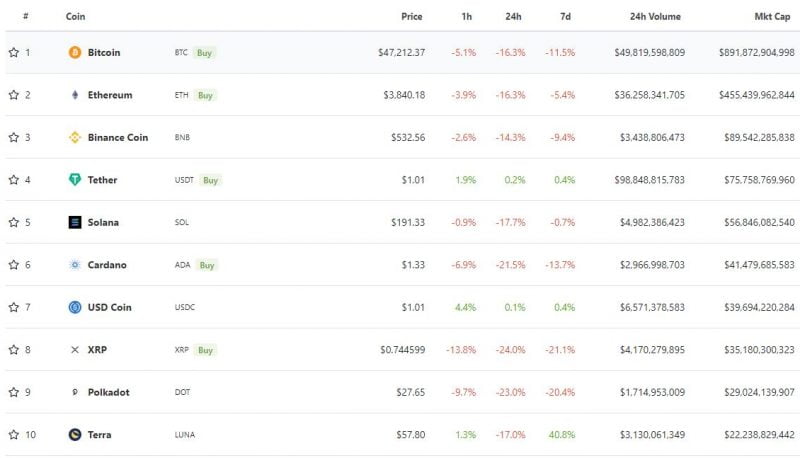Click the Ethereum diamond logo icon
This screenshot has height=458, width=800.
tap(75, 95)
